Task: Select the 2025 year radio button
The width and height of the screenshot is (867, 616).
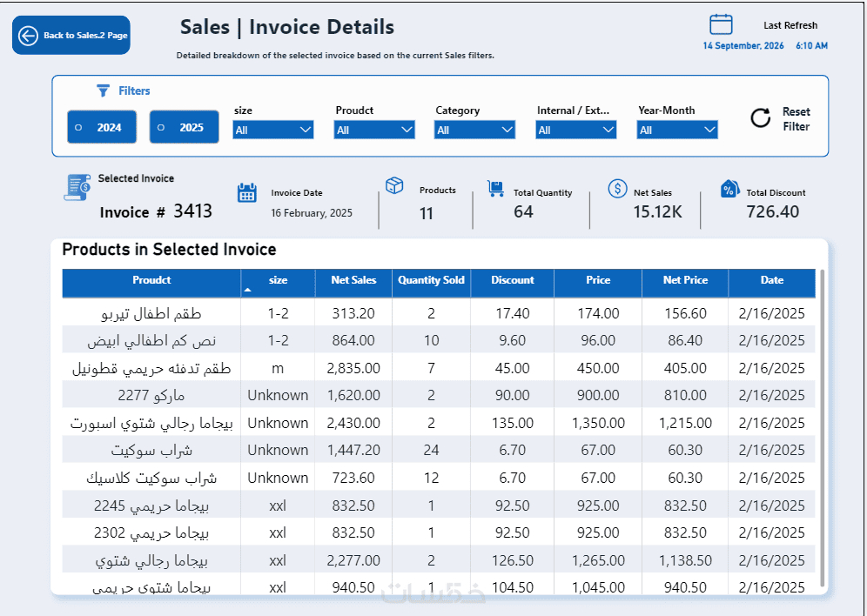Action: 185,127
